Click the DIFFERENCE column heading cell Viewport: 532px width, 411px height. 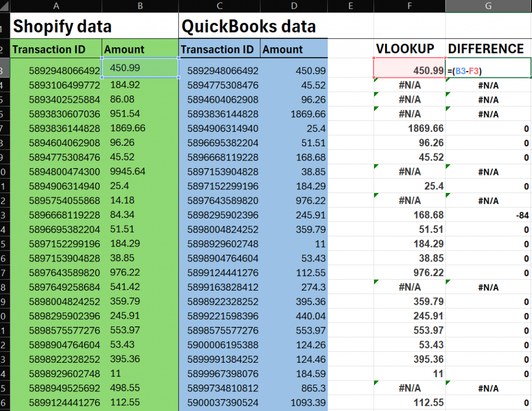(488, 49)
